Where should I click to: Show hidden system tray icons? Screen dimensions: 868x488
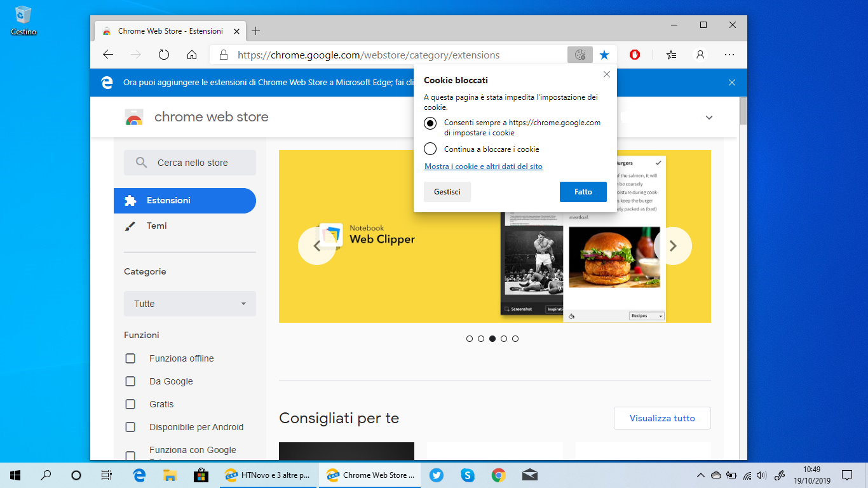point(701,475)
